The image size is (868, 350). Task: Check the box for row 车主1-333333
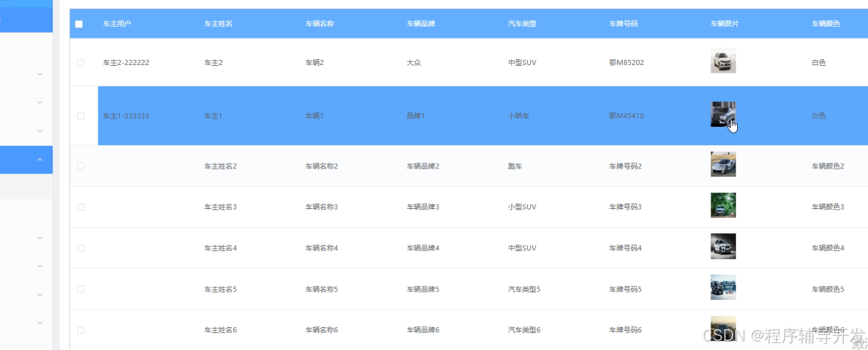[x=81, y=116]
